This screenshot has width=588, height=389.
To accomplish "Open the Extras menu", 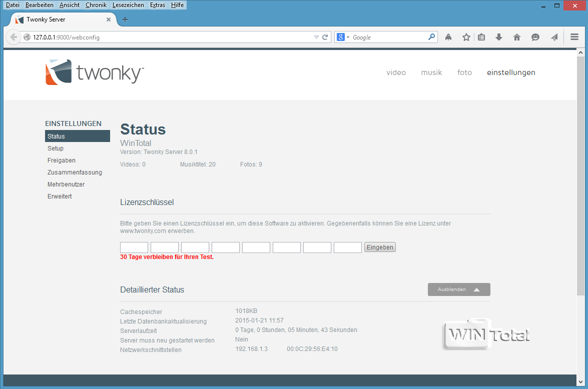I will (158, 5).
